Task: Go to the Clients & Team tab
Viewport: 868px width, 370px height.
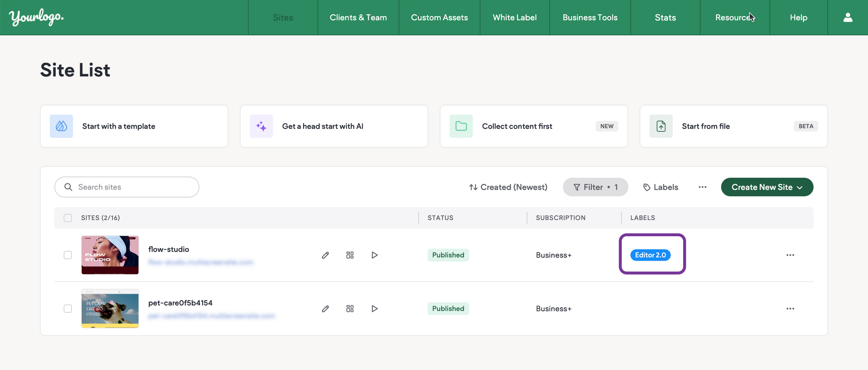Action: [358, 18]
